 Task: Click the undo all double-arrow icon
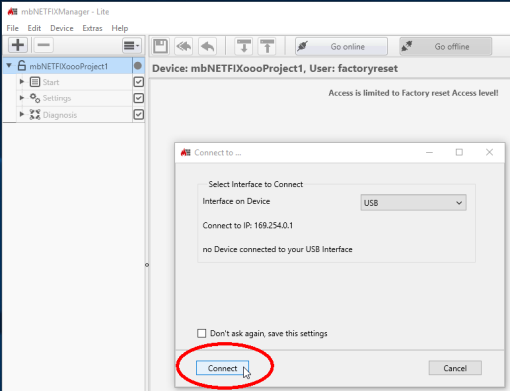[x=184, y=46]
